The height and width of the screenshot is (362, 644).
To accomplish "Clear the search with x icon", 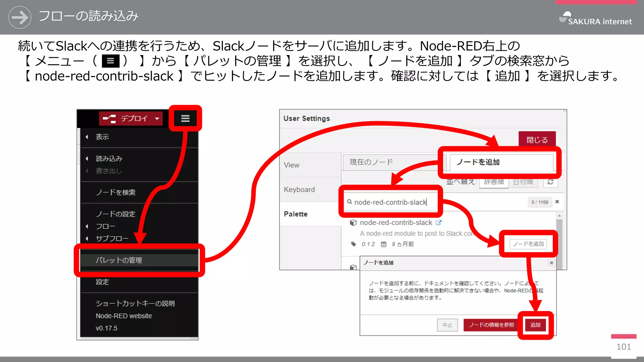I will 557,202.
